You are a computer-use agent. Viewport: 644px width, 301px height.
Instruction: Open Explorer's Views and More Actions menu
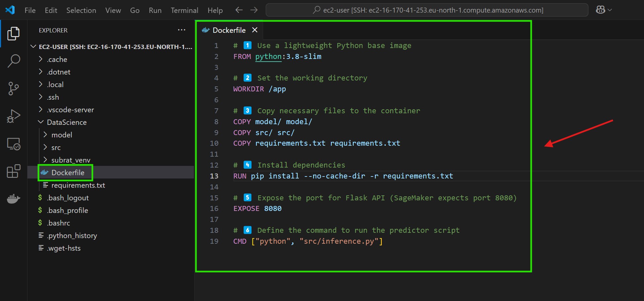[181, 30]
